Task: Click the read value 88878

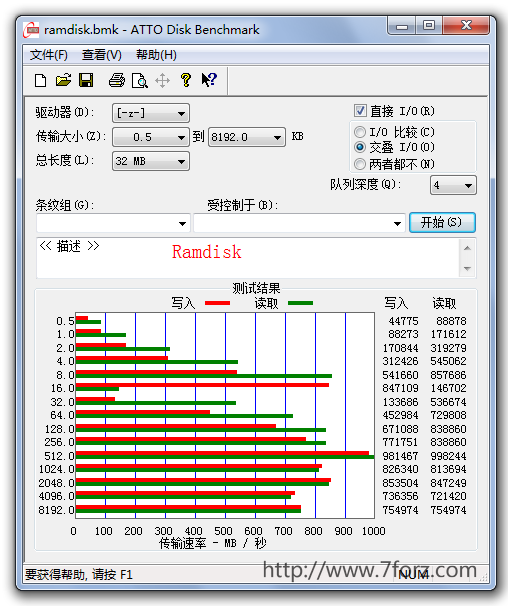Action: 451,321
